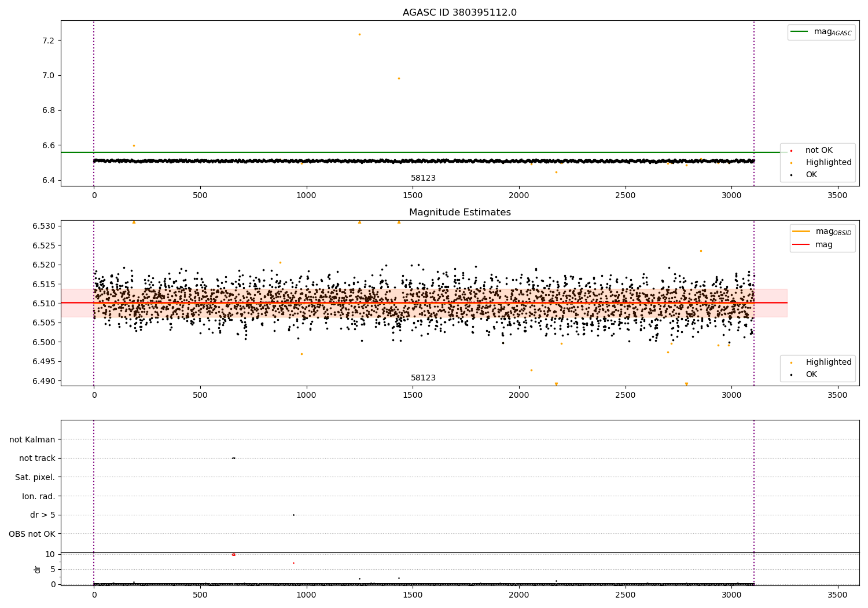Click the 'dr > 5' axis label
This screenshot has width=868, height=608.
pyautogui.click(x=43, y=515)
